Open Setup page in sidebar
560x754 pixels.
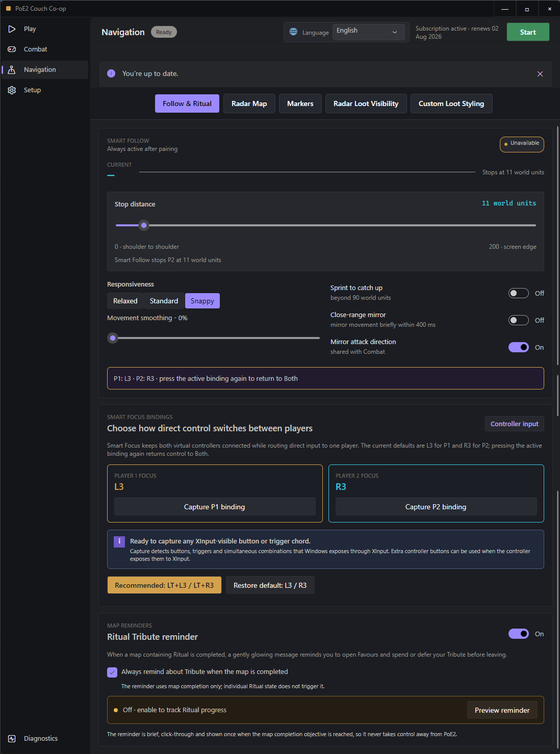tap(45, 90)
